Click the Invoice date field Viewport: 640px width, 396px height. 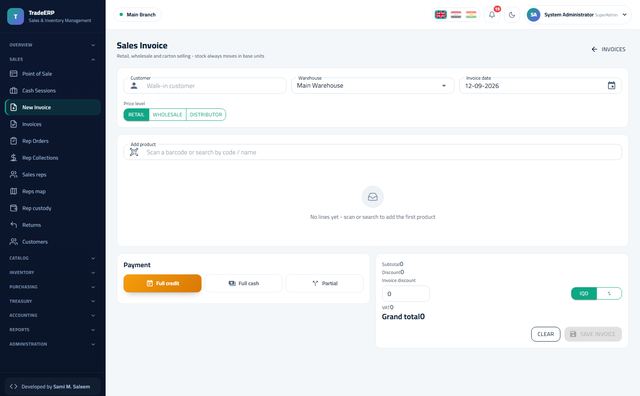click(x=540, y=86)
